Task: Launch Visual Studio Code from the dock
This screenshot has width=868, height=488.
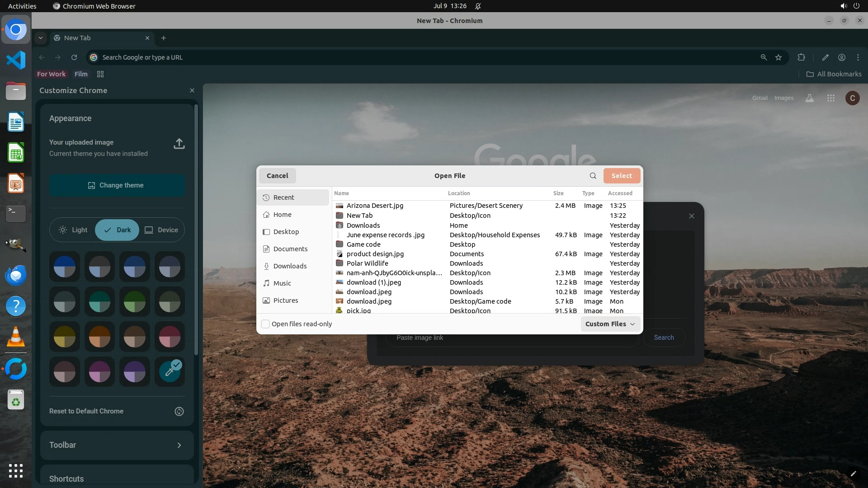Action: tap(16, 60)
